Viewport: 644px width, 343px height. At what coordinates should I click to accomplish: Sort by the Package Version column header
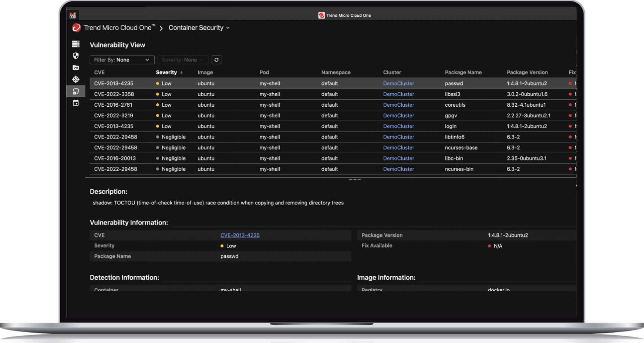click(x=527, y=72)
